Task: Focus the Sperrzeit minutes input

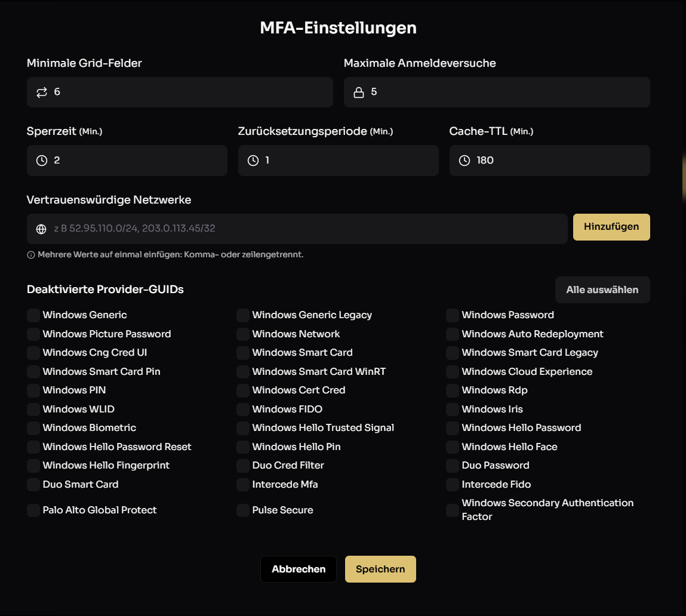Action: click(127, 161)
